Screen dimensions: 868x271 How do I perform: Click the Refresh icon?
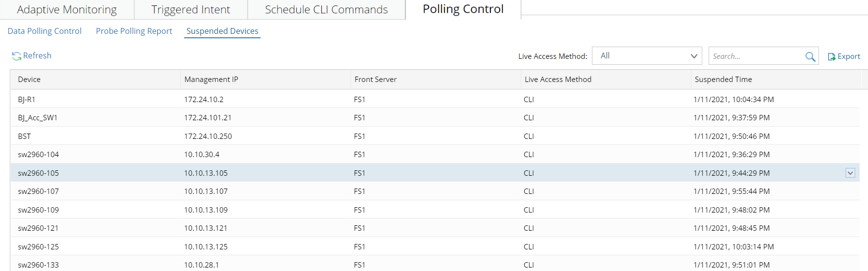point(17,56)
